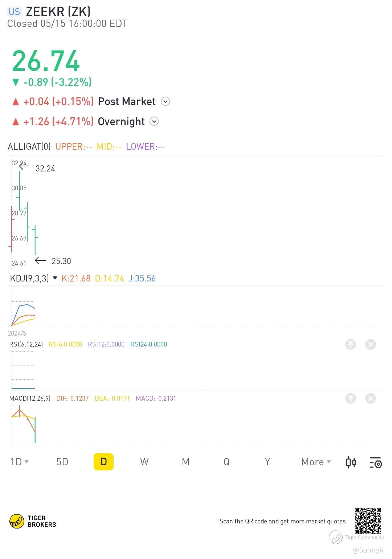This screenshot has width=392, height=559.
Task: Open the 1D timeframe dropdown
Action: 20,462
